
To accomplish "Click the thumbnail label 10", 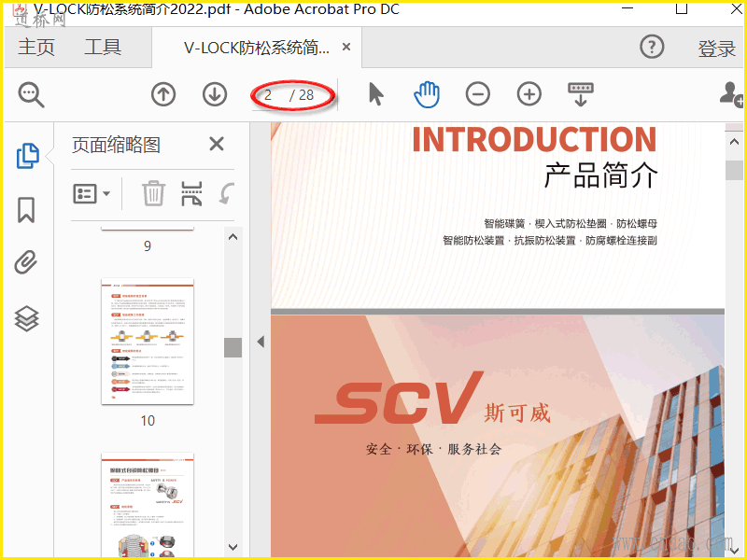I will (148, 421).
